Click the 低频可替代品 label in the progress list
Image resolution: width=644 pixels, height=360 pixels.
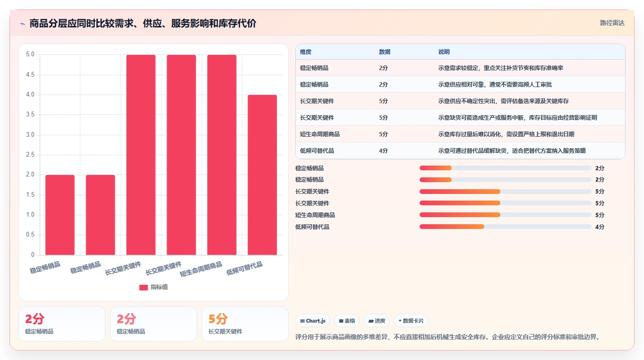pos(312,227)
